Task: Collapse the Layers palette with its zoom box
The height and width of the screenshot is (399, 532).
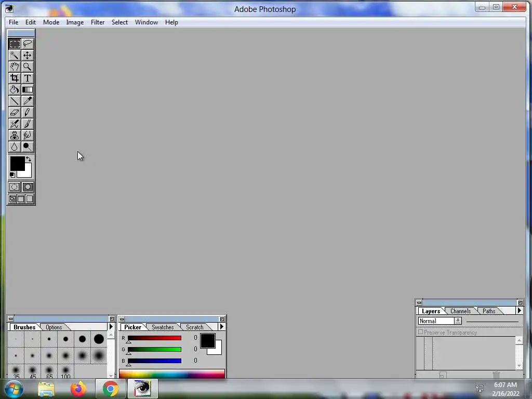Action: click(x=520, y=303)
